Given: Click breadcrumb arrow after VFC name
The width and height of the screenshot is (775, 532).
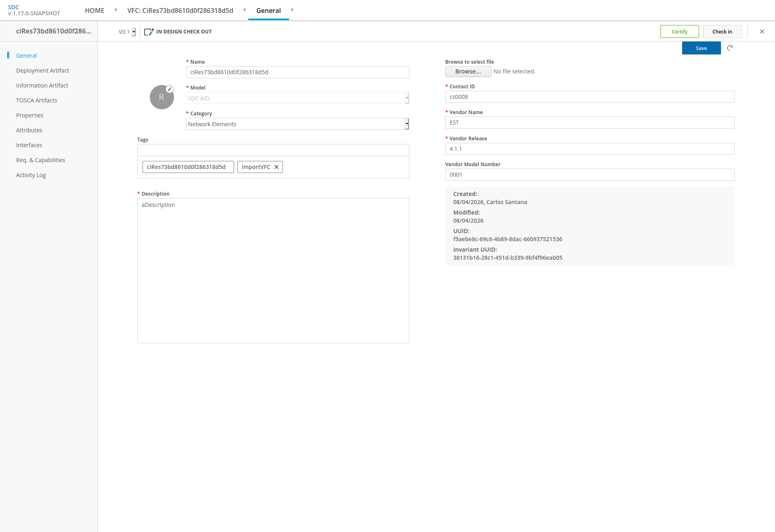Looking at the screenshot, I should (245, 10).
